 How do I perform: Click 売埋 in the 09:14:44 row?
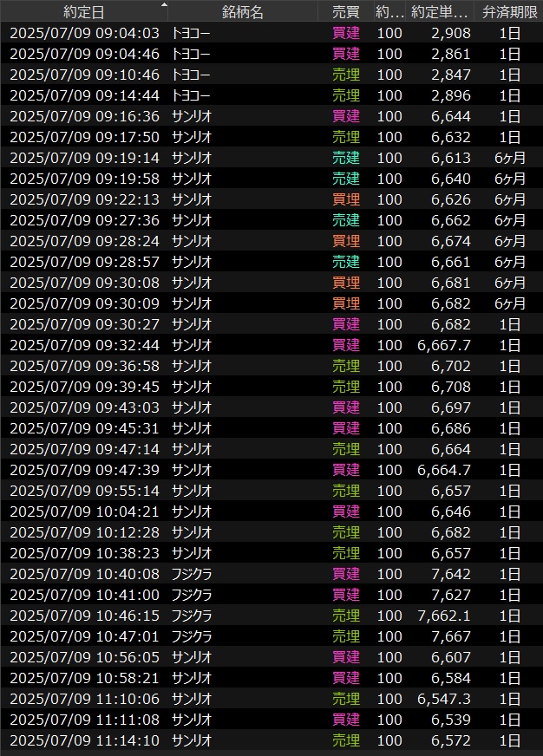click(346, 95)
